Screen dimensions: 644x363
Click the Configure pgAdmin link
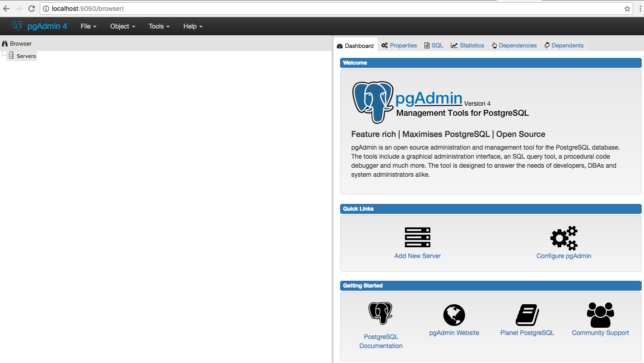pos(564,256)
